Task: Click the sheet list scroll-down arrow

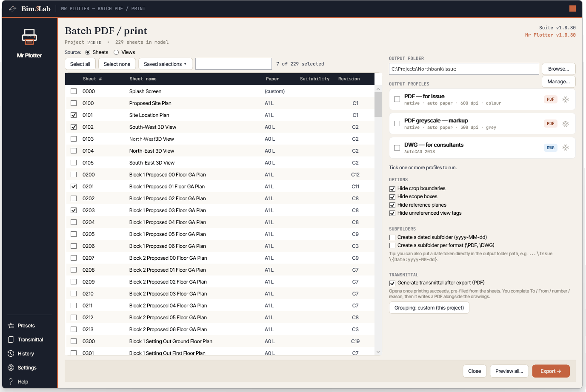Action: click(378, 352)
